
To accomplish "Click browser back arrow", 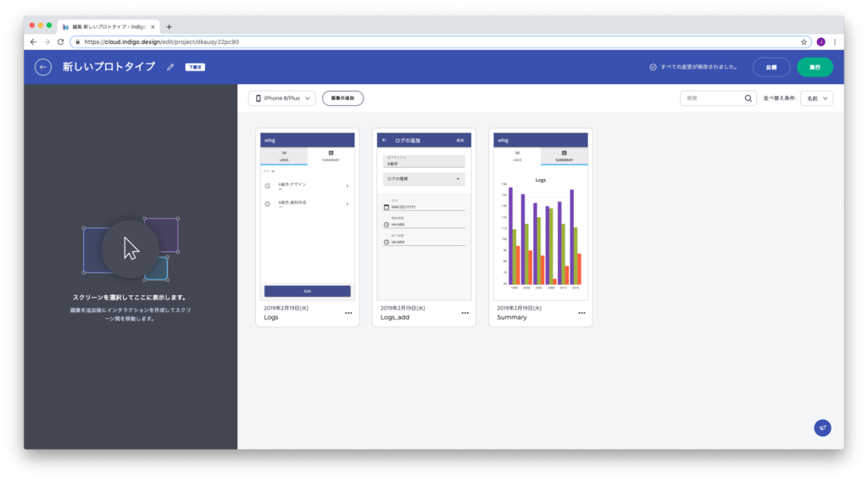I will [x=33, y=42].
